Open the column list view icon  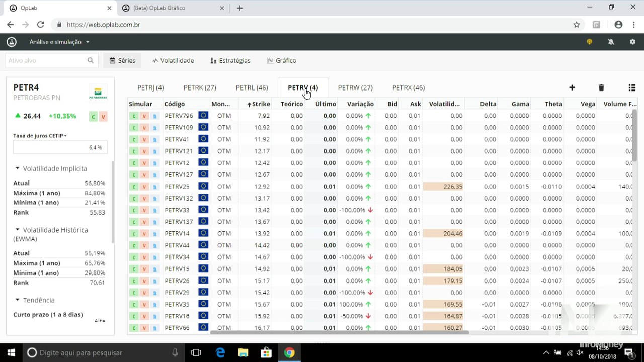tap(632, 87)
